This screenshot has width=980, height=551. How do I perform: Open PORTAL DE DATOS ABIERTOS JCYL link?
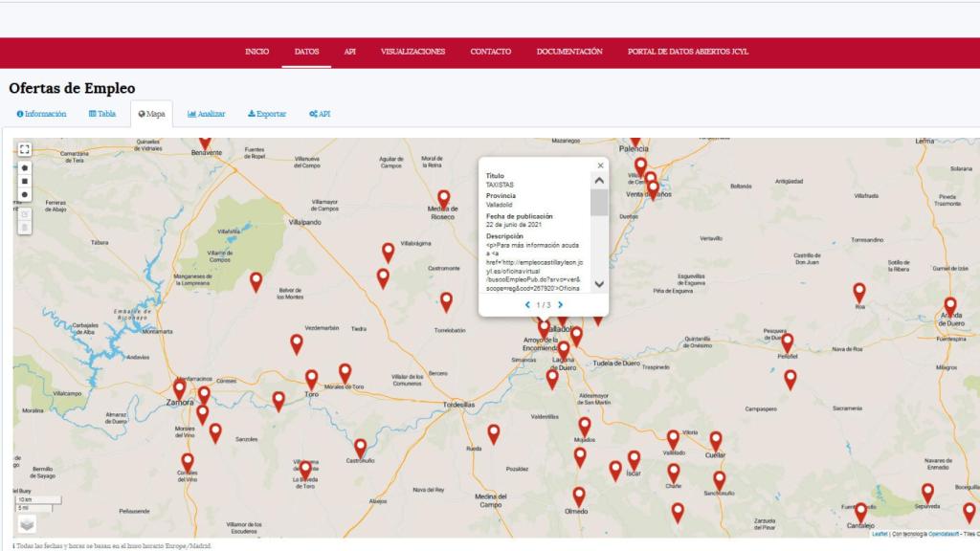tap(687, 52)
